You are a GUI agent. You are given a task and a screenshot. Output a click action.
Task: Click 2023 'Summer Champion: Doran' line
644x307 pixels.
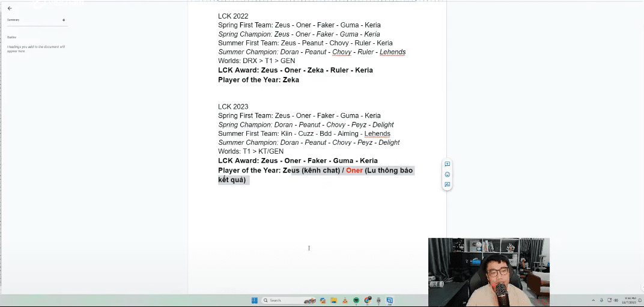pyautogui.click(x=309, y=142)
